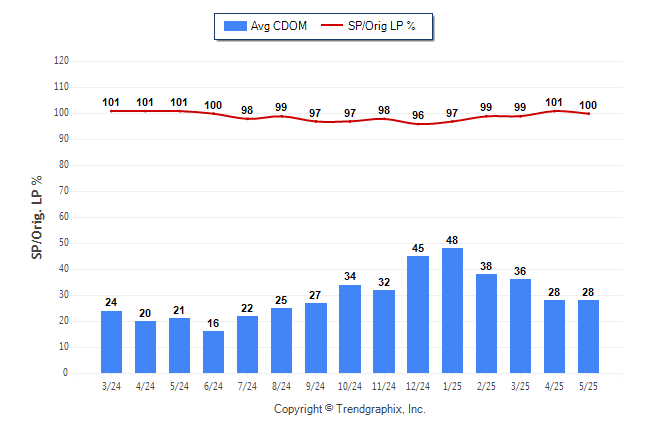
Task: Click the 2/25 bar valued 38
Action: 486,324
